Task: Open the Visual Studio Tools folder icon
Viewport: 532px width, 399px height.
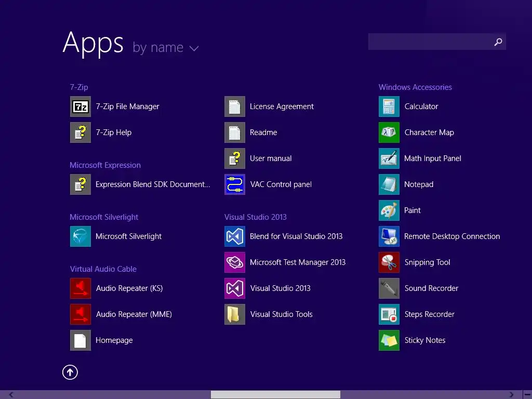Action: [x=235, y=314]
